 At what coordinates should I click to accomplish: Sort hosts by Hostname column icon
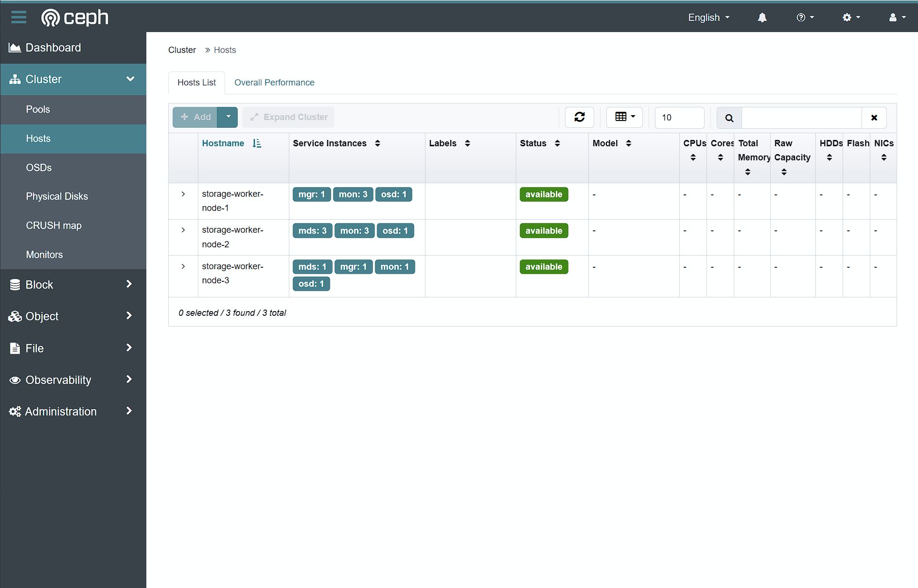tap(257, 143)
